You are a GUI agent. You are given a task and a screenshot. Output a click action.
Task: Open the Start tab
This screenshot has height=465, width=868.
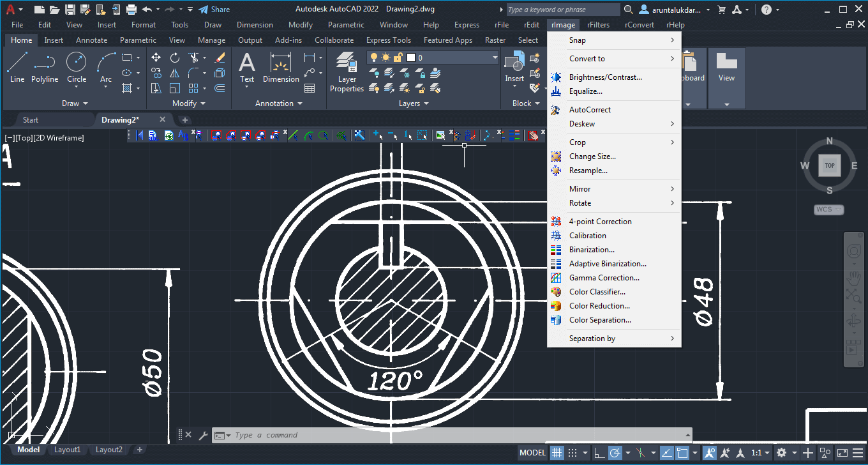click(x=30, y=120)
